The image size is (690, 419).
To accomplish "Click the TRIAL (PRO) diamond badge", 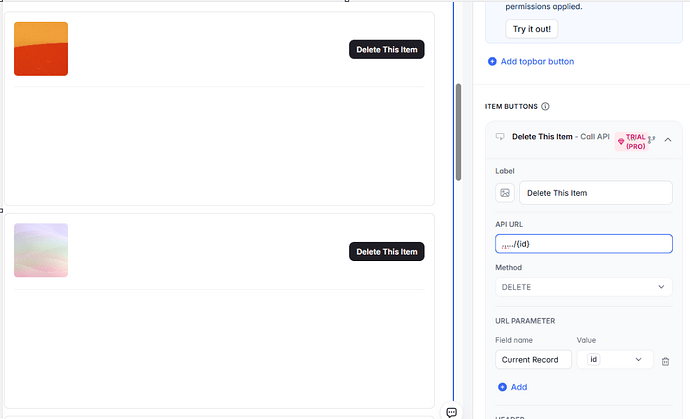I will coord(631,141).
